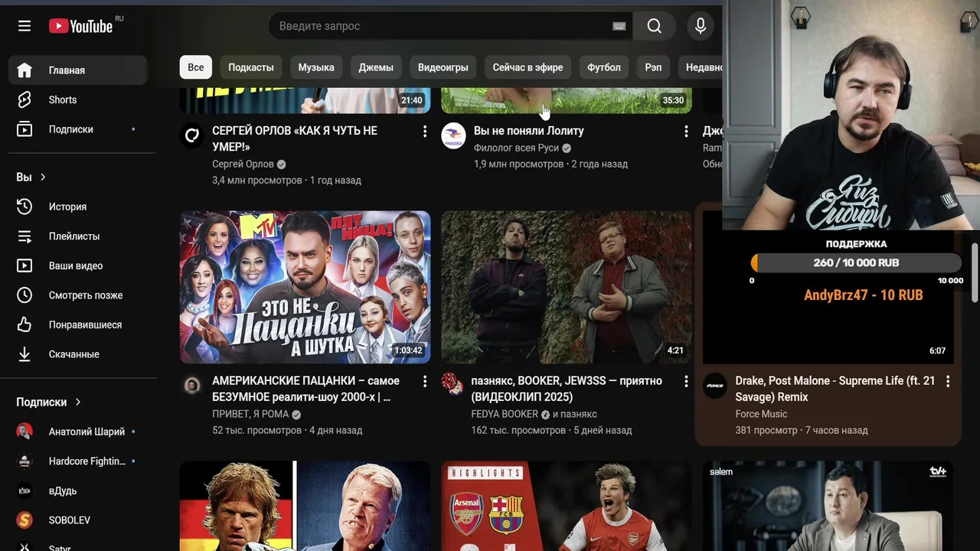Open Понравившиеся videos
The image size is (980, 551).
78,324
